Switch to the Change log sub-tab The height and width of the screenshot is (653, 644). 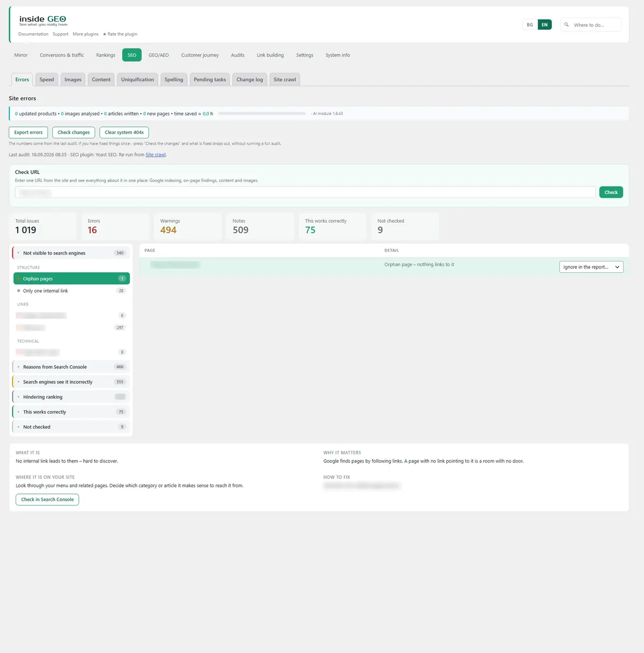point(250,79)
